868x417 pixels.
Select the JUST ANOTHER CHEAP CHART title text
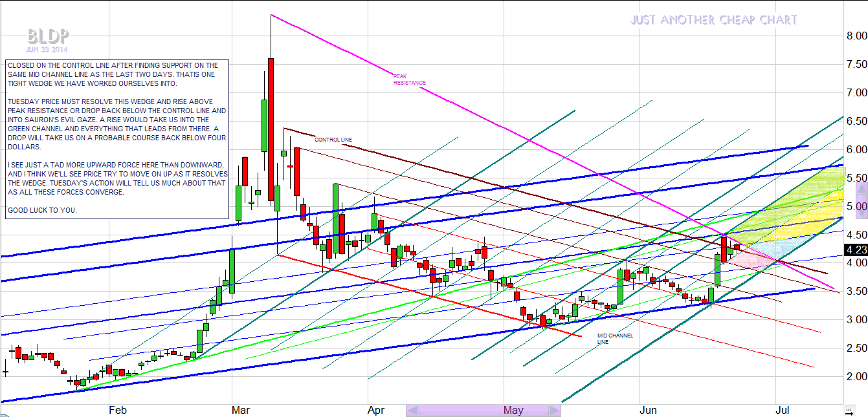(714, 20)
